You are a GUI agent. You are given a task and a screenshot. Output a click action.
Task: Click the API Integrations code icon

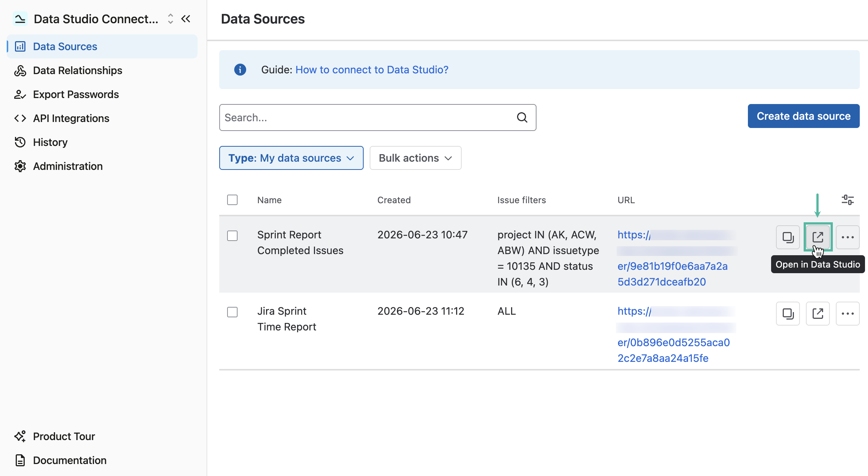coord(20,118)
